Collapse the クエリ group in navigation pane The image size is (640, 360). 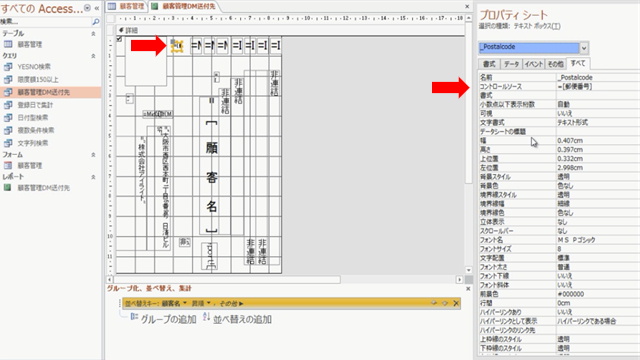coord(93,56)
